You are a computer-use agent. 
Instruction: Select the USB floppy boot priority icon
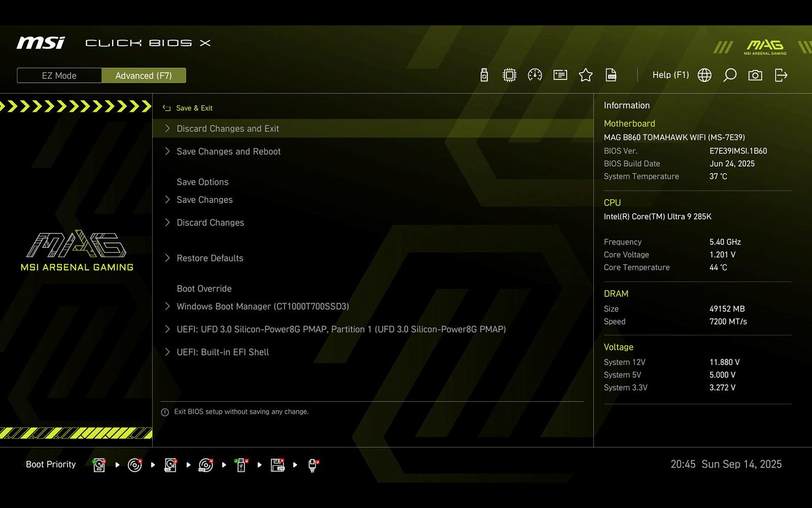point(278,465)
